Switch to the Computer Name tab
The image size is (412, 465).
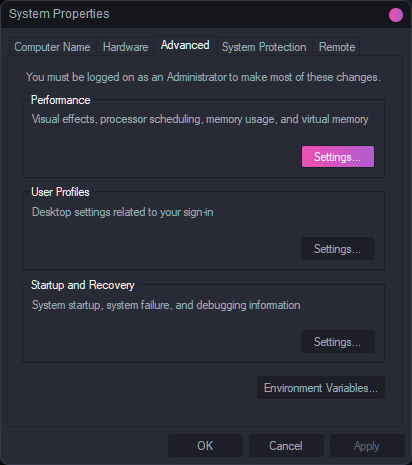pos(52,47)
